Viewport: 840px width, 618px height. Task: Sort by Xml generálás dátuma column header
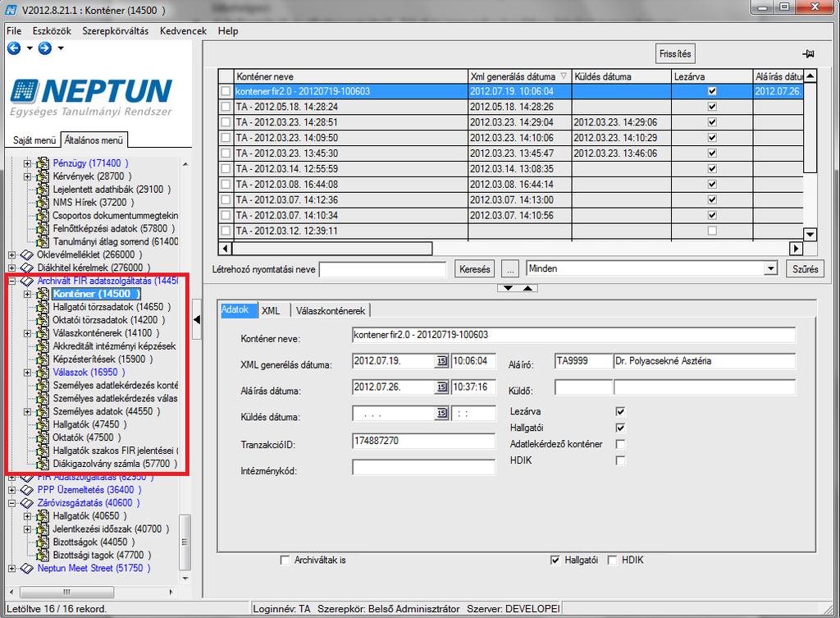pyautogui.click(x=519, y=76)
